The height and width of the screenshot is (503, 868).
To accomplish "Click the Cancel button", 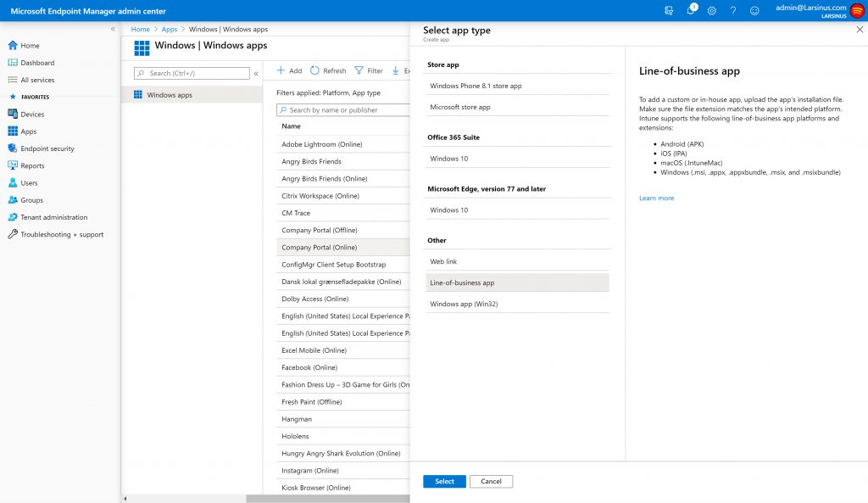I will coord(491,482).
